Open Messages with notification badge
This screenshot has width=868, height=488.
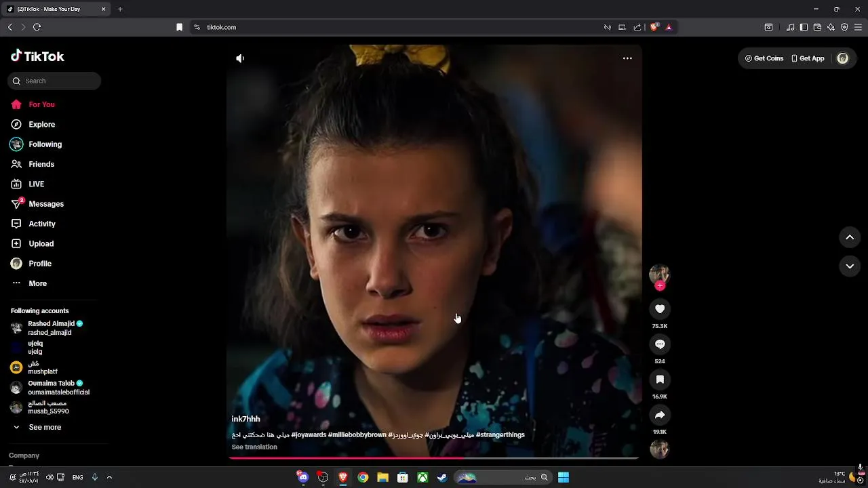click(x=37, y=204)
